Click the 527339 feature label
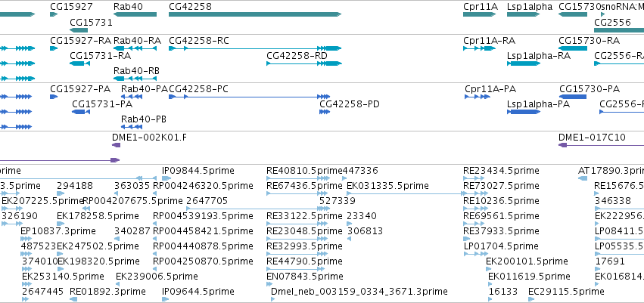 338,201
